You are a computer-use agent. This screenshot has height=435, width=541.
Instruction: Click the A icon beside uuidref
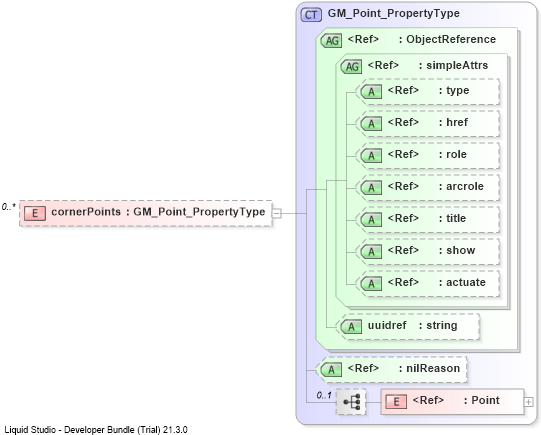(x=351, y=327)
